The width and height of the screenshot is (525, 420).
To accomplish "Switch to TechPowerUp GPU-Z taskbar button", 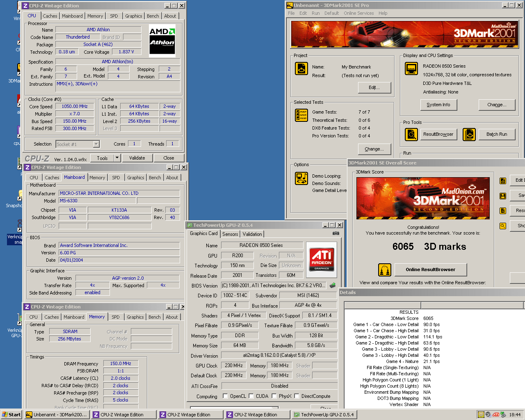I will pos(324,415).
